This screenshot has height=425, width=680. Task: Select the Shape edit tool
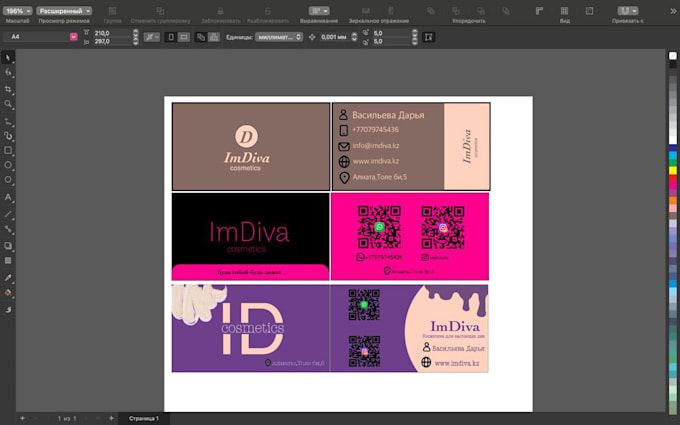pyautogui.click(x=8, y=72)
